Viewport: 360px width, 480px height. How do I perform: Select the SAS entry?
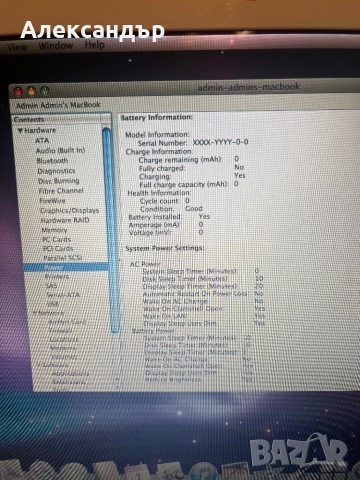click(x=51, y=286)
